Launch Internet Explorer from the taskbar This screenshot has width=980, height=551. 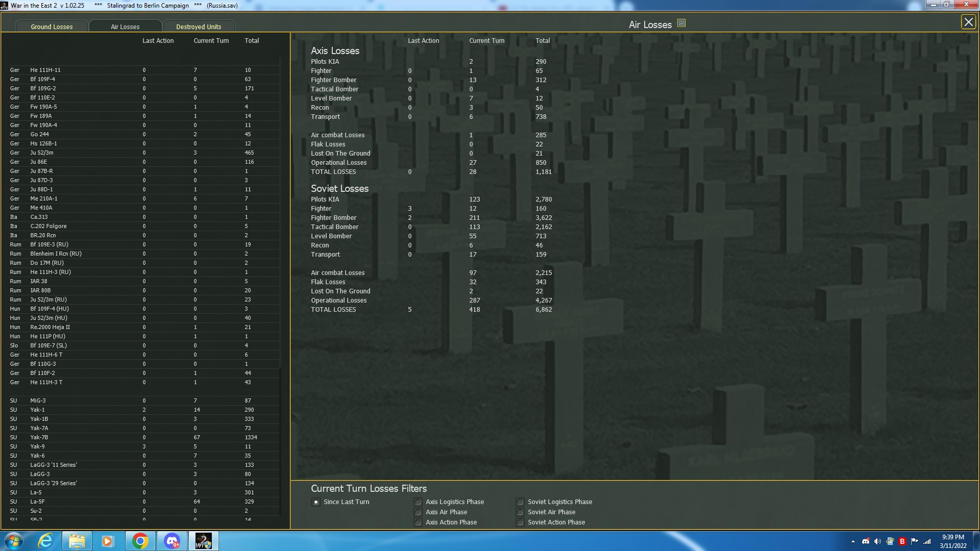tap(45, 541)
